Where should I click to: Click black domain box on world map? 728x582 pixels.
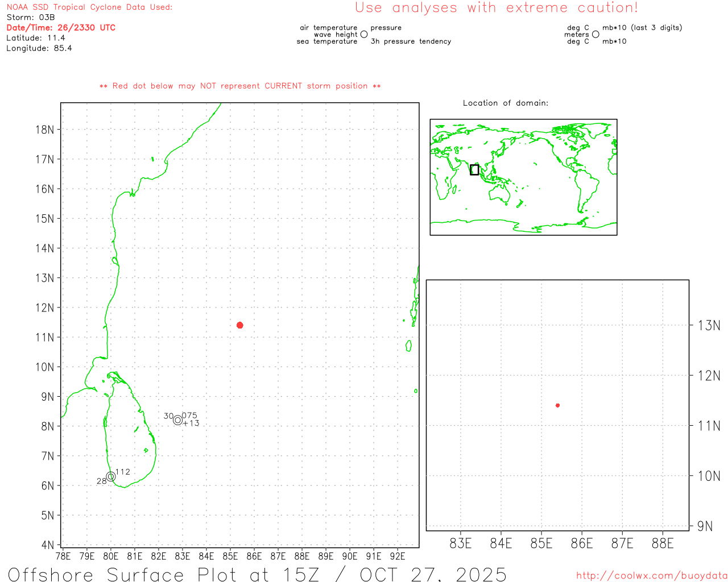pos(474,169)
